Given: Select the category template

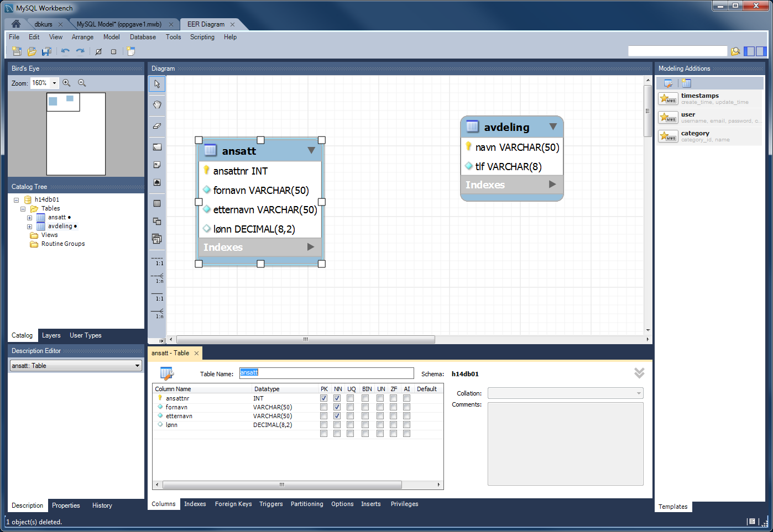Looking at the screenshot, I should coord(709,136).
